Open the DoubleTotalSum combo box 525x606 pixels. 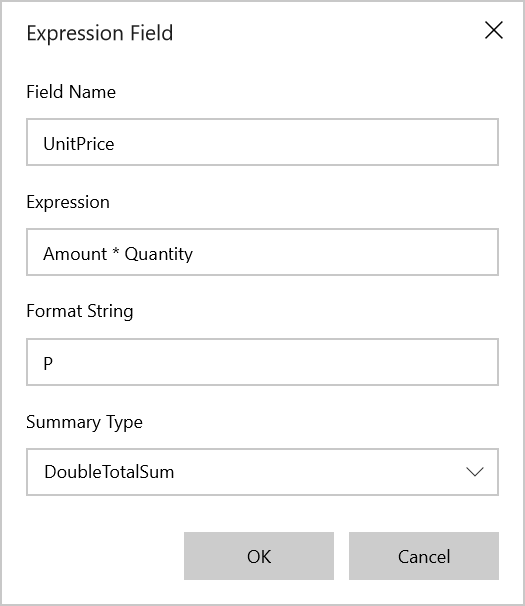coord(262,472)
